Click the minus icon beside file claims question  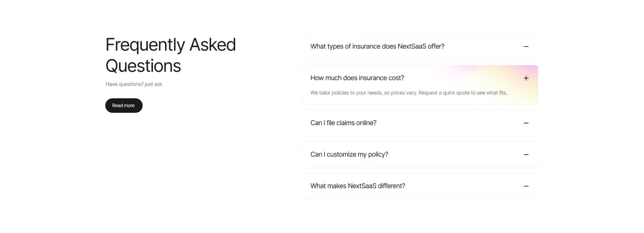(526, 123)
